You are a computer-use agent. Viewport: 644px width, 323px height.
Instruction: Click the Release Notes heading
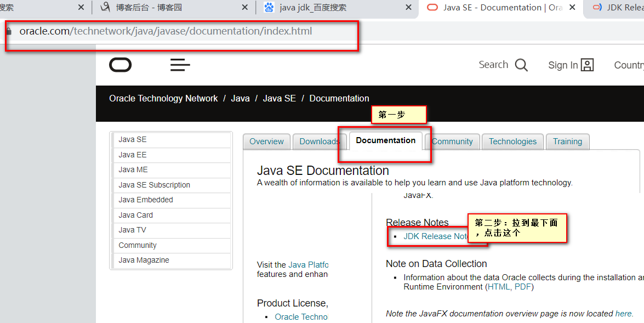(x=417, y=222)
